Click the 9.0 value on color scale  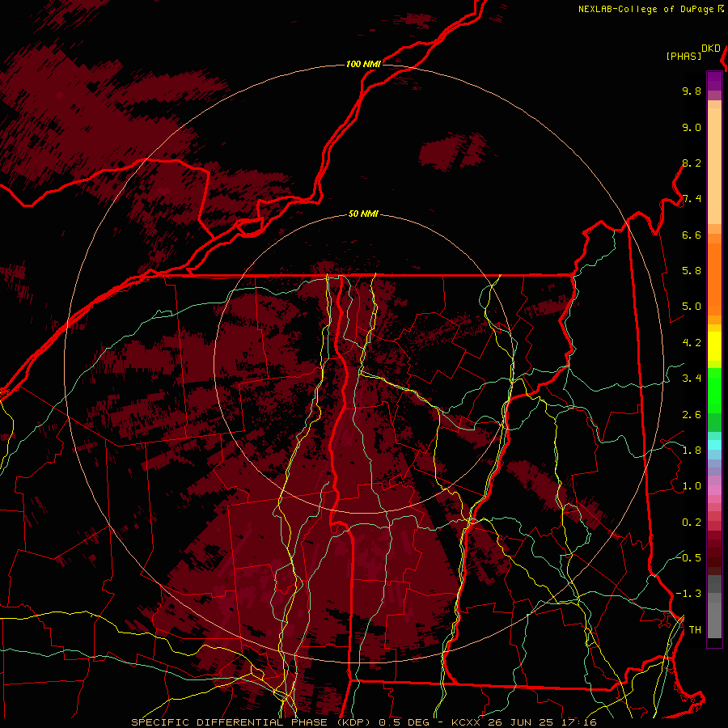[x=692, y=127]
